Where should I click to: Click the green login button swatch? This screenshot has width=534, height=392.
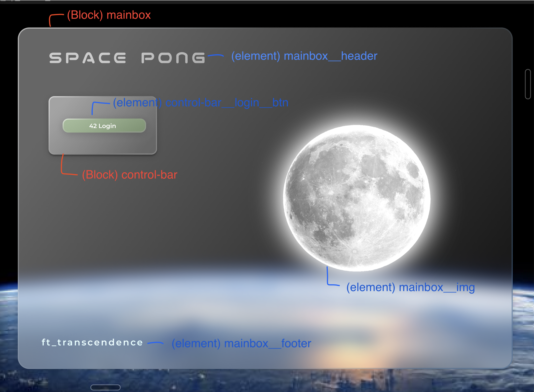pyautogui.click(x=104, y=126)
